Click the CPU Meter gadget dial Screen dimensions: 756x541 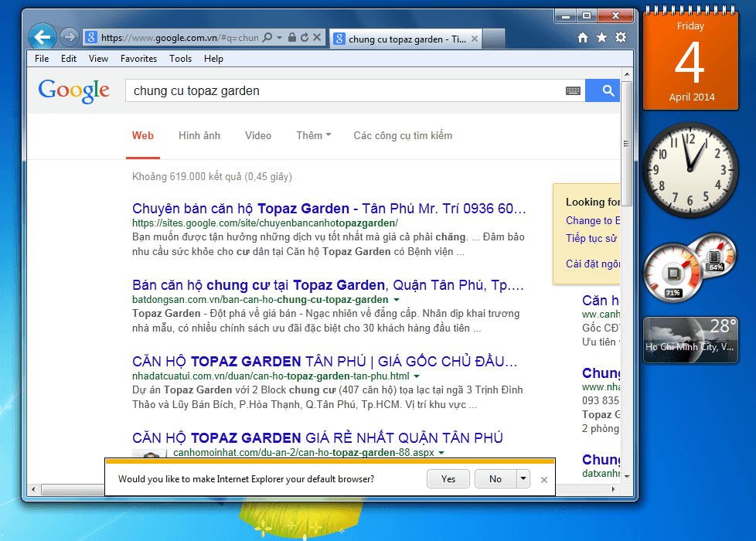673,274
